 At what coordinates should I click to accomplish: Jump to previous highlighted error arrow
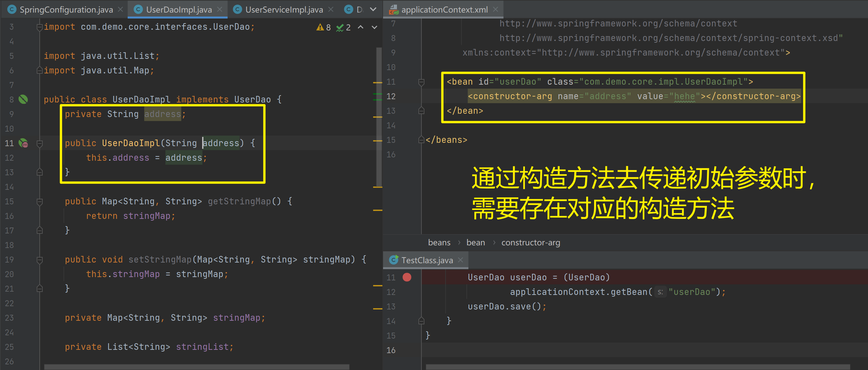(x=361, y=27)
